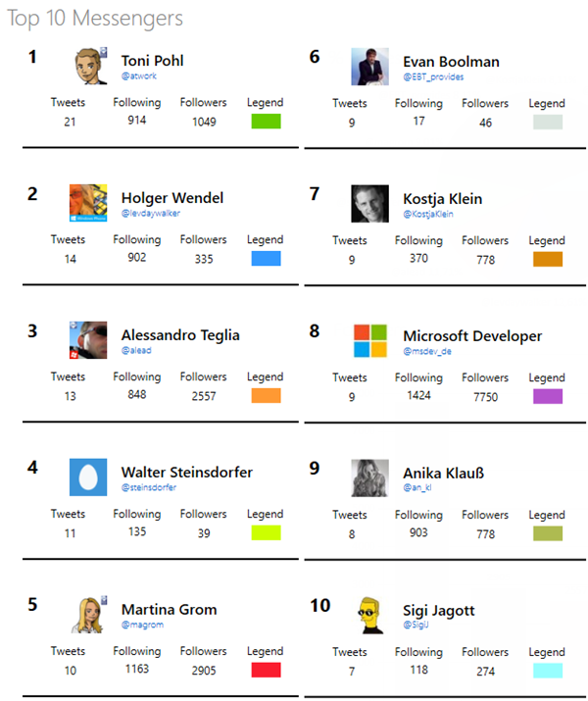
Task: Click Martina Grom's cartoon avatar
Action: pyautogui.click(x=88, y=615)
